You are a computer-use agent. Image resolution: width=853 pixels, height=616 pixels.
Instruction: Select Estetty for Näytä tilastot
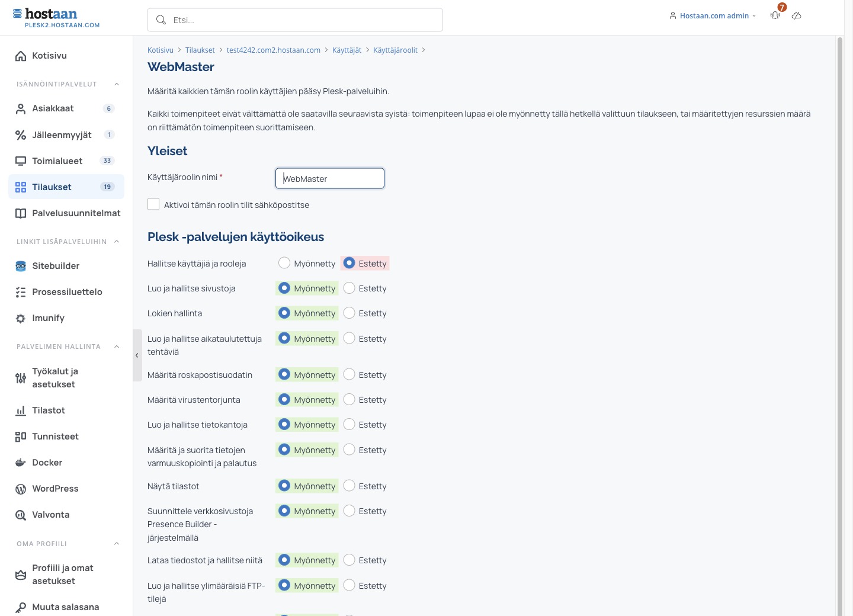349,486
